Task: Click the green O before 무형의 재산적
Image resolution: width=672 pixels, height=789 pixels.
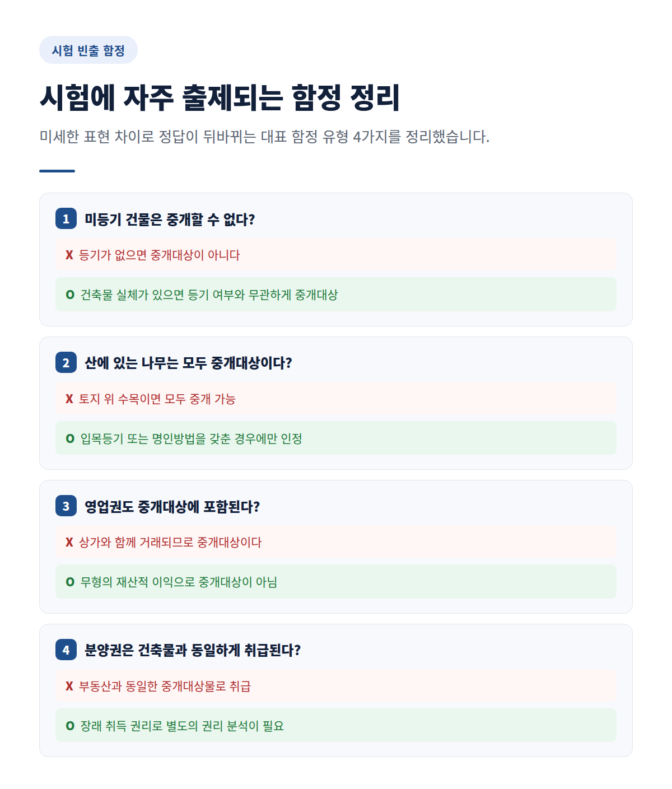Action: 70,582
